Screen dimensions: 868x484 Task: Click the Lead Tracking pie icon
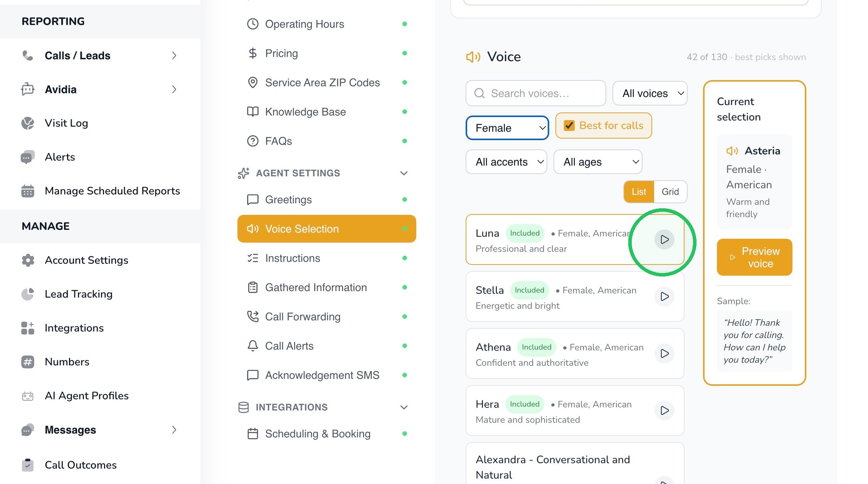(27, 294)
